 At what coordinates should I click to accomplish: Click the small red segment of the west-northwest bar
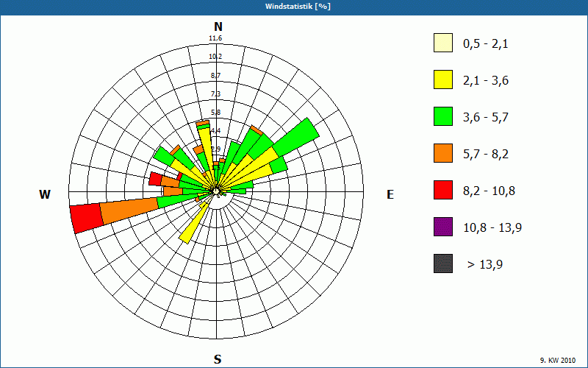[155, 179]
